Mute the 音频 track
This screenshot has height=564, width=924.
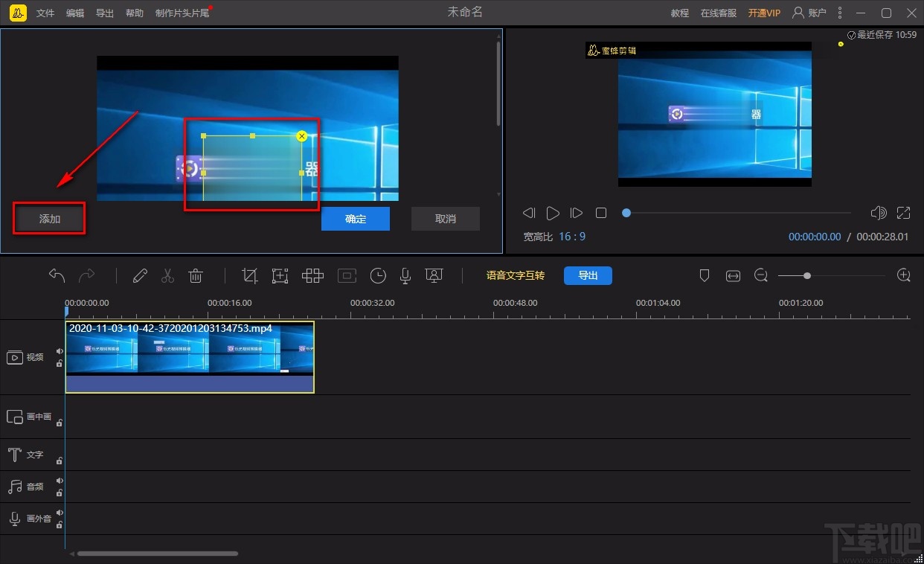(x=60, y=481)
